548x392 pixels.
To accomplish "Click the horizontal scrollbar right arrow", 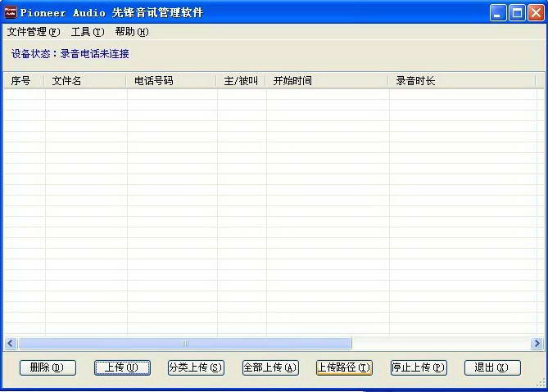I will (537, 344).
